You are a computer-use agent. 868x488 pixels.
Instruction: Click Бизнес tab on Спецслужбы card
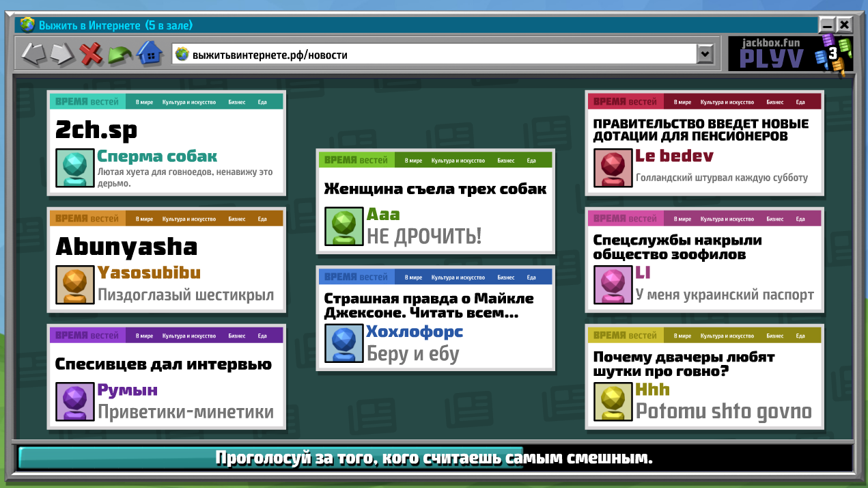[775, 219]
